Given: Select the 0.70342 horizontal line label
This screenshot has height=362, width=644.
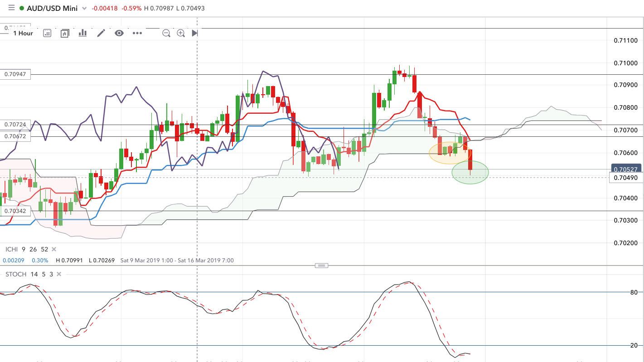Looking at the screenshot, I should point(15,211).
